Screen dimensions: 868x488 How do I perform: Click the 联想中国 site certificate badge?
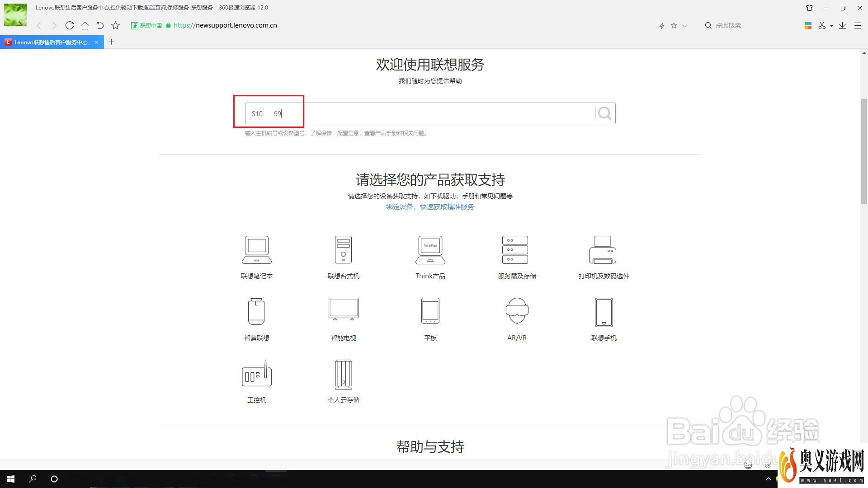146,26
